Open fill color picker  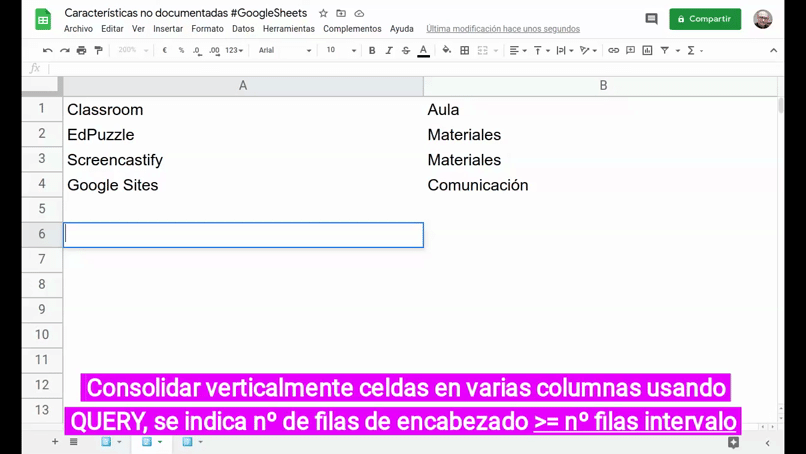click(x=446, y=50)
